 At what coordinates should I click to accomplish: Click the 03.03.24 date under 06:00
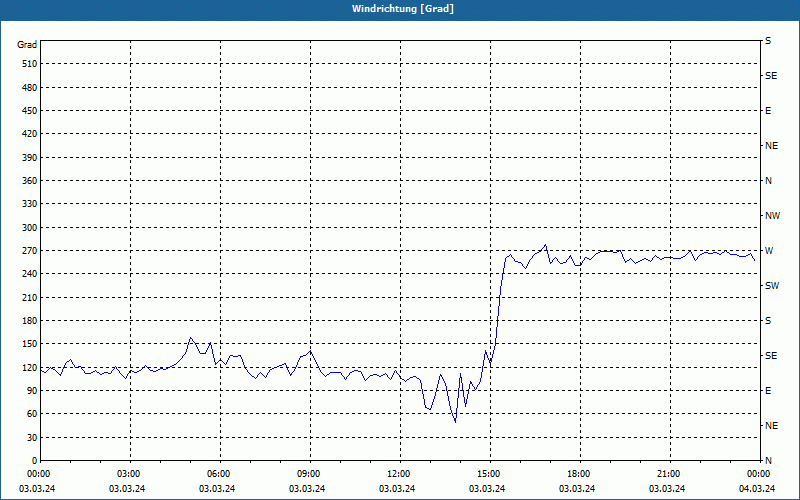click(x=217, y=489)
